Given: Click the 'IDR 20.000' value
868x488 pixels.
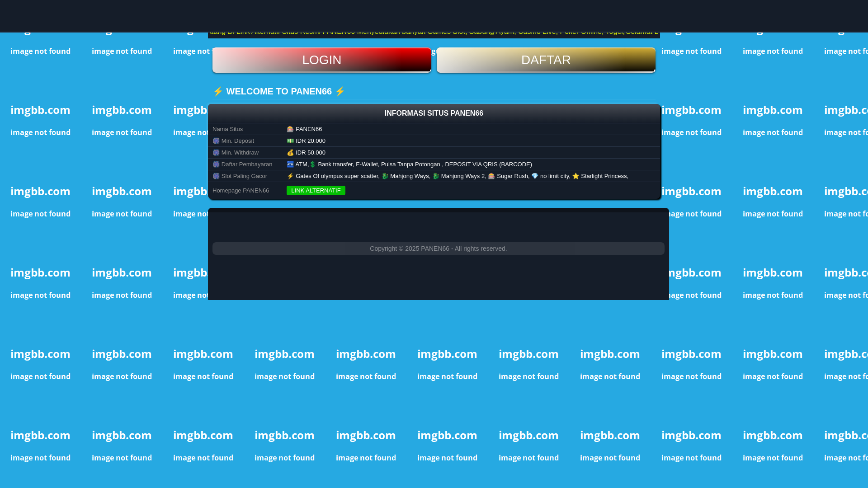Looking at the screenshot, I should click(311, 141).
